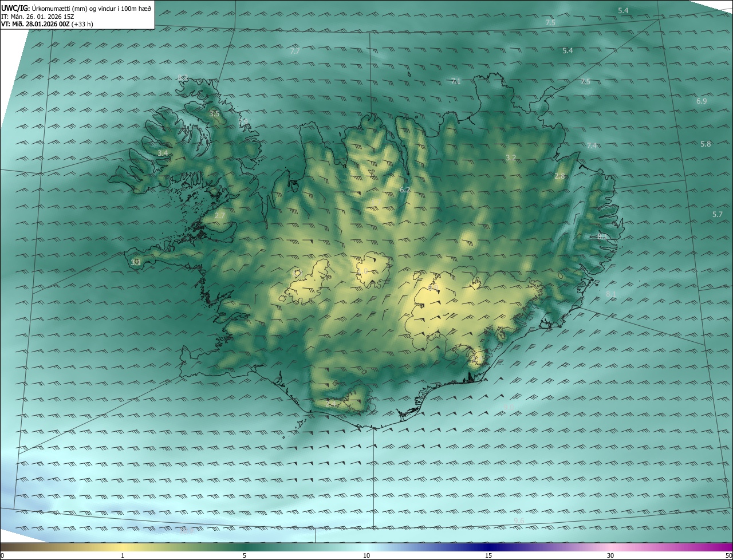
Task: Click the 5.7 value label on the map
Action: tap(718, 215)
